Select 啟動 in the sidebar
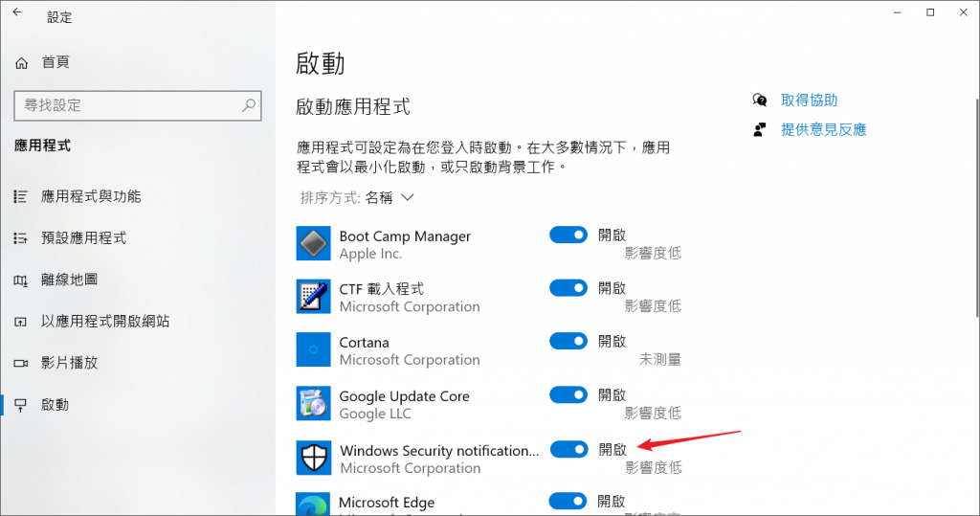Image resolution: width=980 pixels, height=516 pixels. (x=55, y=405)
